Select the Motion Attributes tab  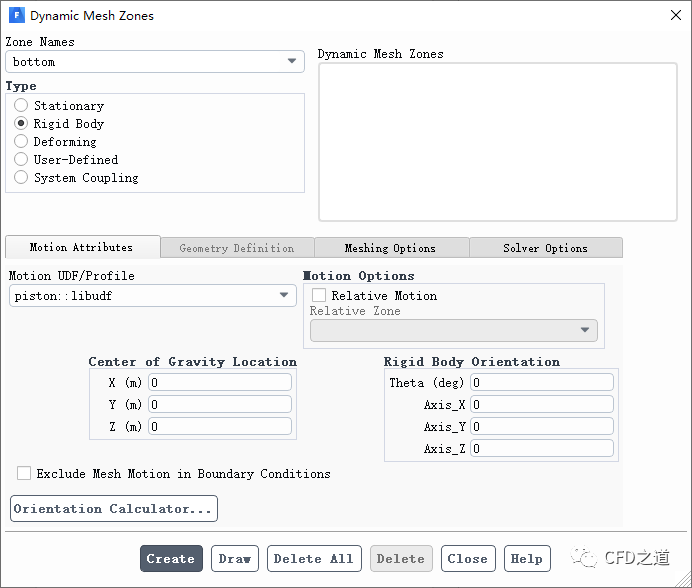(81, 247)
